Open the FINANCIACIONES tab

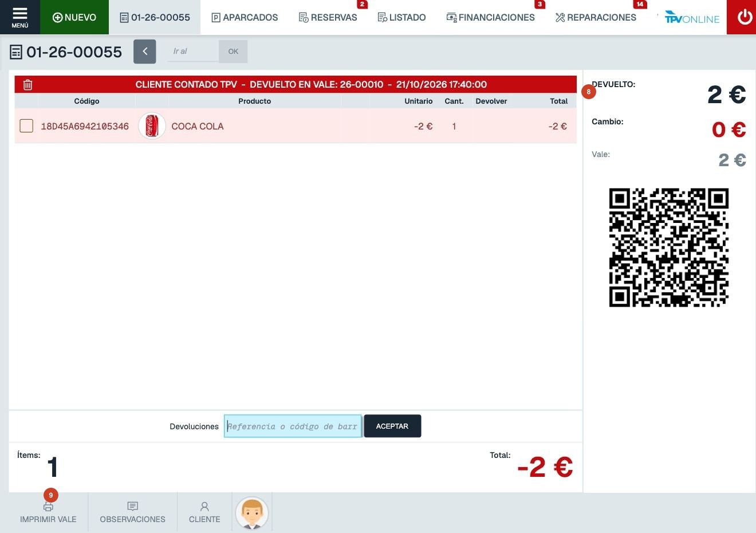490,18
